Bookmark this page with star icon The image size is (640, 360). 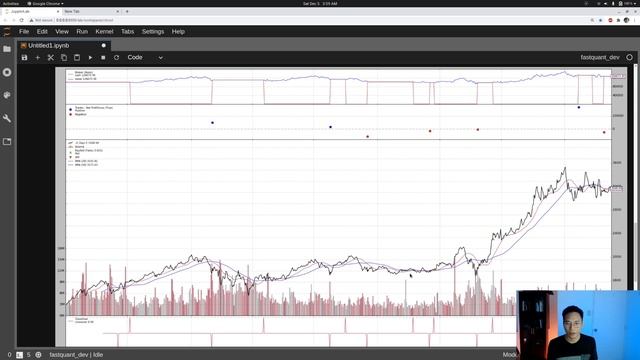coord(600,20)
